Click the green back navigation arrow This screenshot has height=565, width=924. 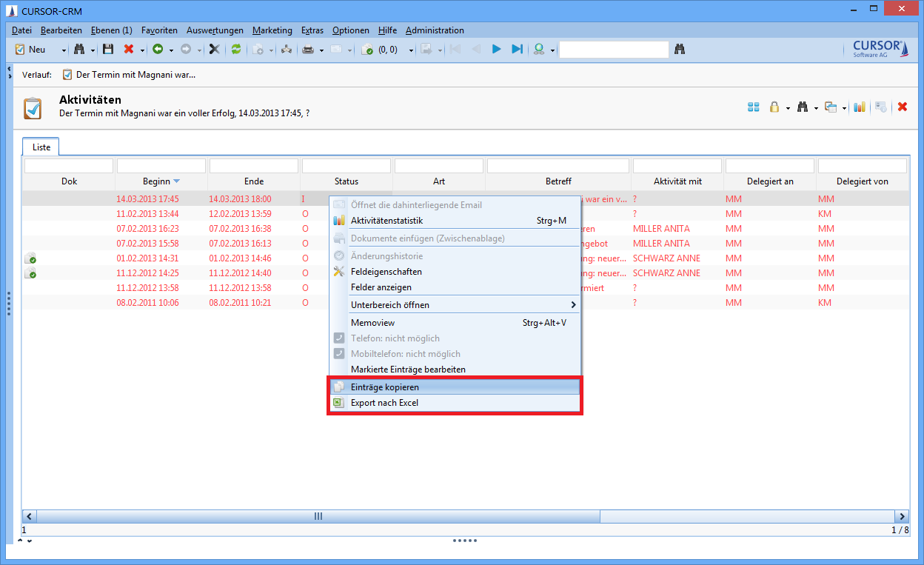158,49
